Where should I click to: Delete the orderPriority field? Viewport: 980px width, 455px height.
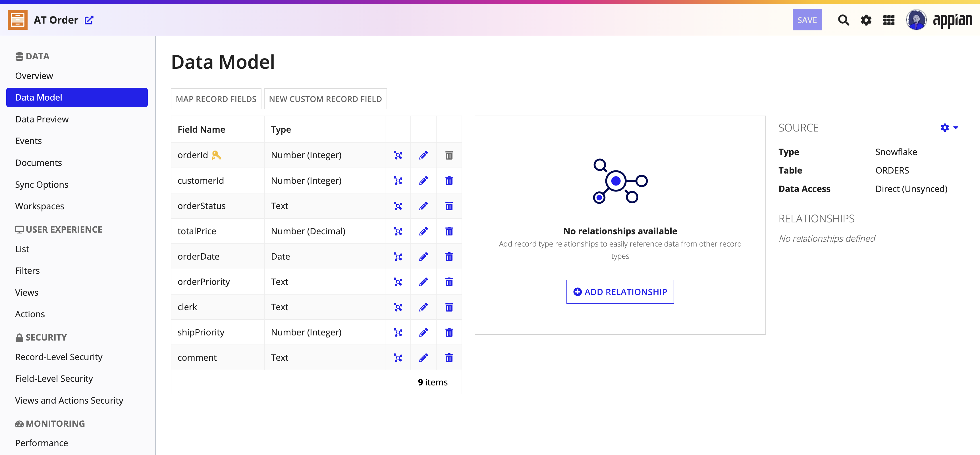pos(449,282)
